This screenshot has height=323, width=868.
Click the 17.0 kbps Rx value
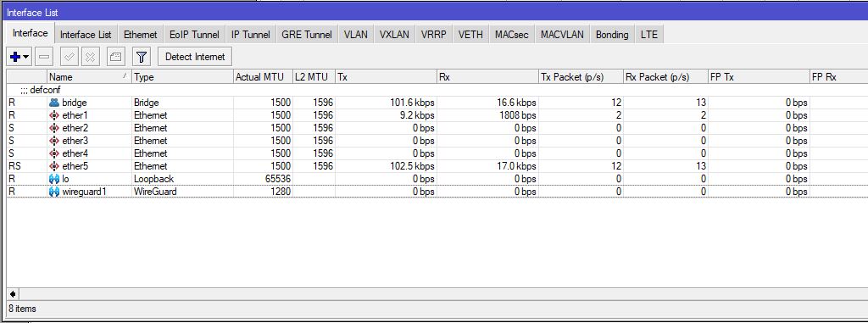tap(516, 166)
